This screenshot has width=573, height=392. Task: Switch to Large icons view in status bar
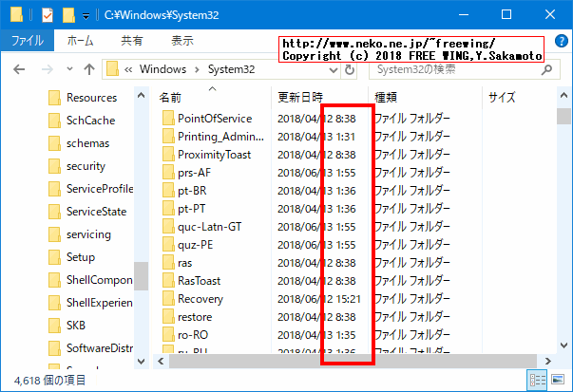click(x=558, y=380)
